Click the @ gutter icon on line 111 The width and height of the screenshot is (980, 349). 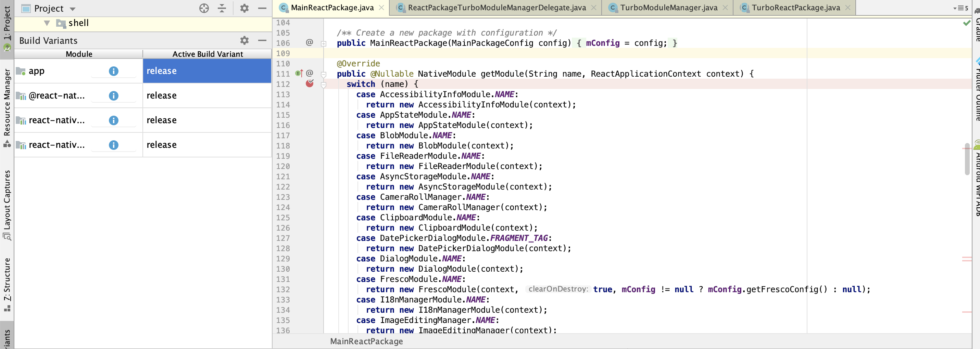pyautogui.click(x=310, y=73)
